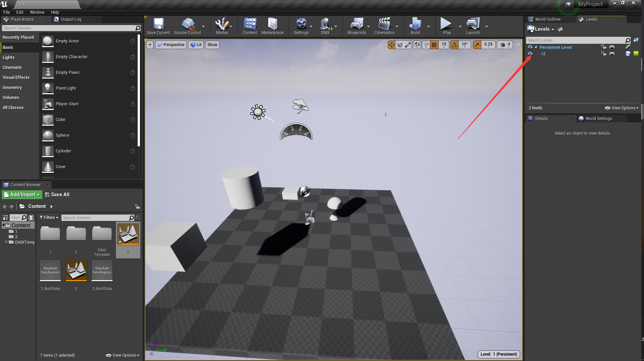Screen dimensions: 644x361
Task: Click the Cinematics toolbar icon
Action: click(x=384, y=26)
